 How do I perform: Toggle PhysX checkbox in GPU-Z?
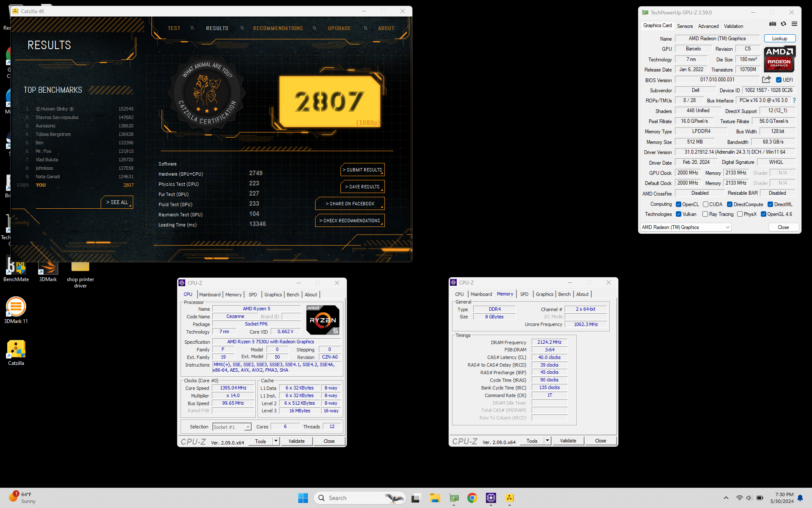(740, 214)
